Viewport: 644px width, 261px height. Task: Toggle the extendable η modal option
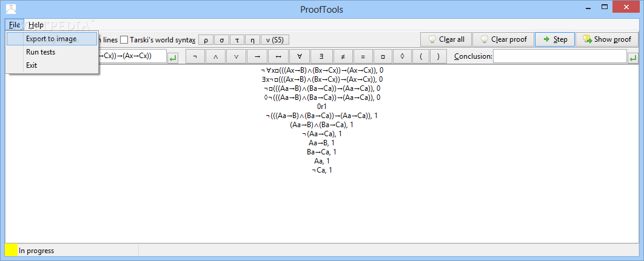(253, 40)
